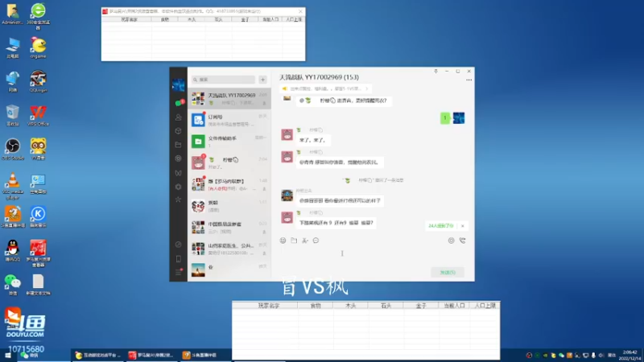Open WeChat Top Stories hexagon icon in sidebar
The image size is (644, 362).
point(178,187)
